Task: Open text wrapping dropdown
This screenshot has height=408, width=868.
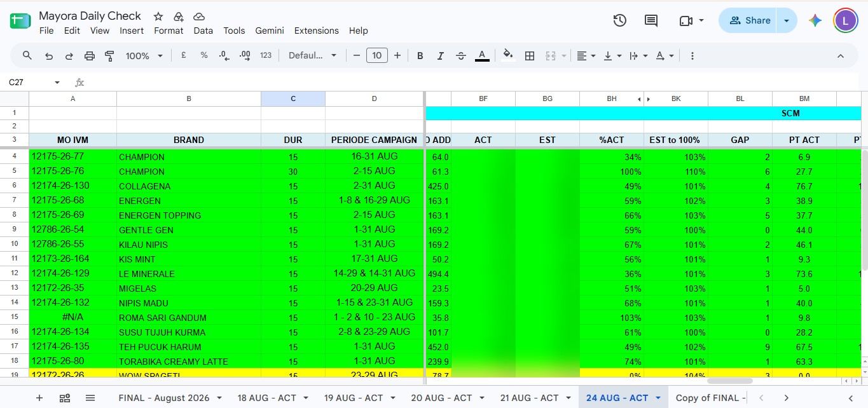Action: click(638, 56)
